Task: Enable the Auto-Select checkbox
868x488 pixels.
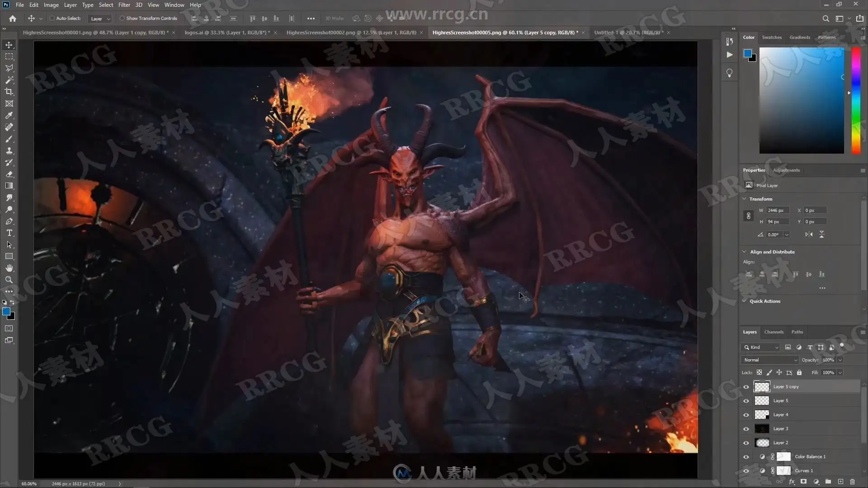Action: [x=52, y=19]
